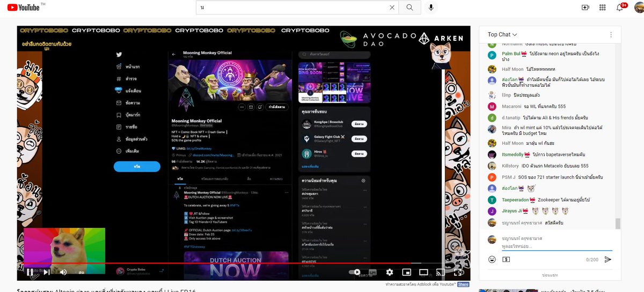Collapse chat with ซ่อนแชท
Screen dimensions: 644x292
[550, 275]
